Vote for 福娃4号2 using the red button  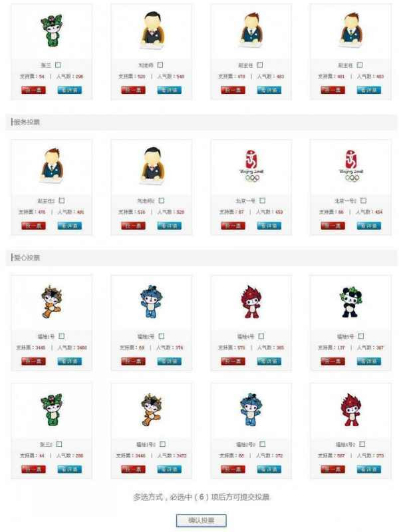coord(333,469)
